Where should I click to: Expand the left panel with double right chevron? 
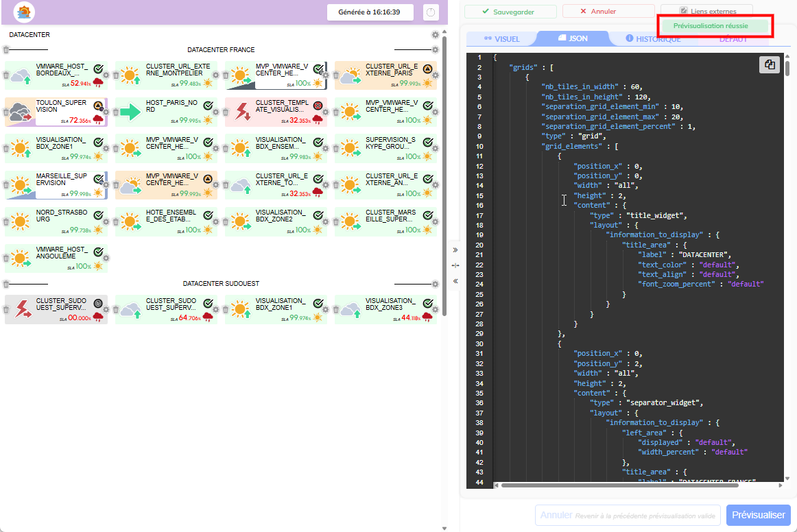click(455, 250)
